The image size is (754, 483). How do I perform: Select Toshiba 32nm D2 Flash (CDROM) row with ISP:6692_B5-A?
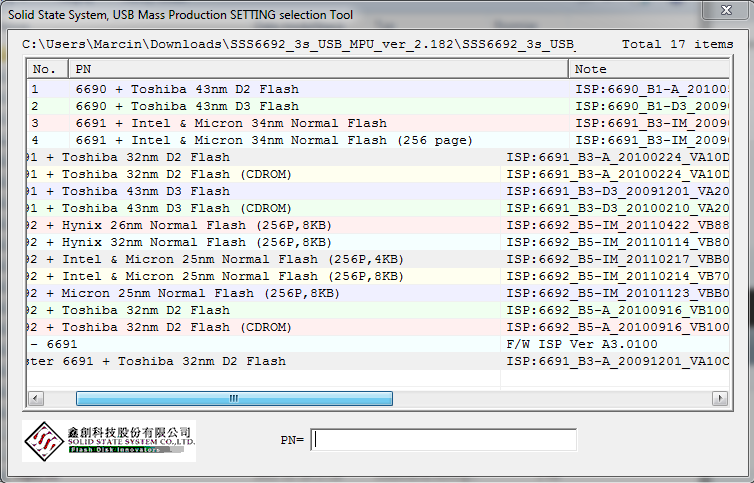pos(378,327)
